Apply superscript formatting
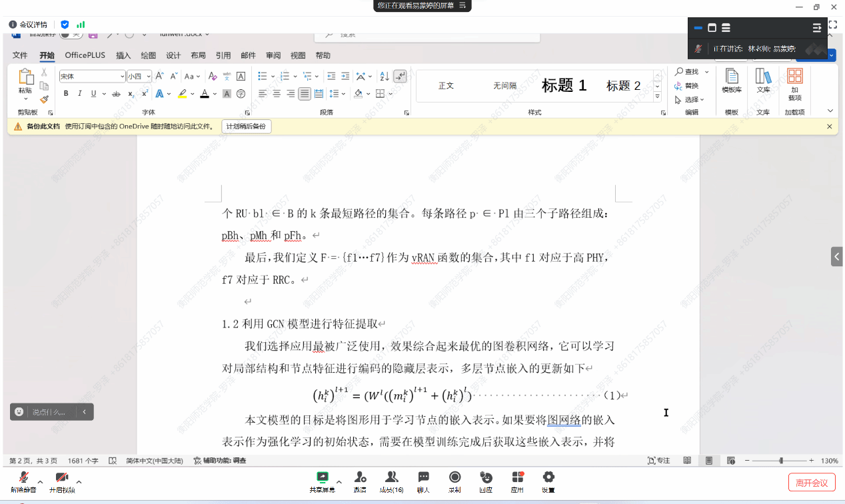The height and width of the screenshot is (504, 845). (x=145, y=94)
